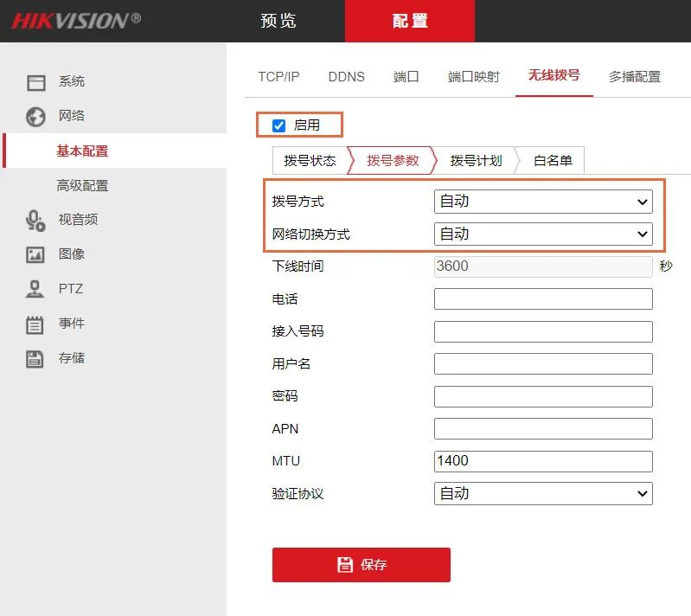
Task: Click the APN input field
Action: coord(542,428)
